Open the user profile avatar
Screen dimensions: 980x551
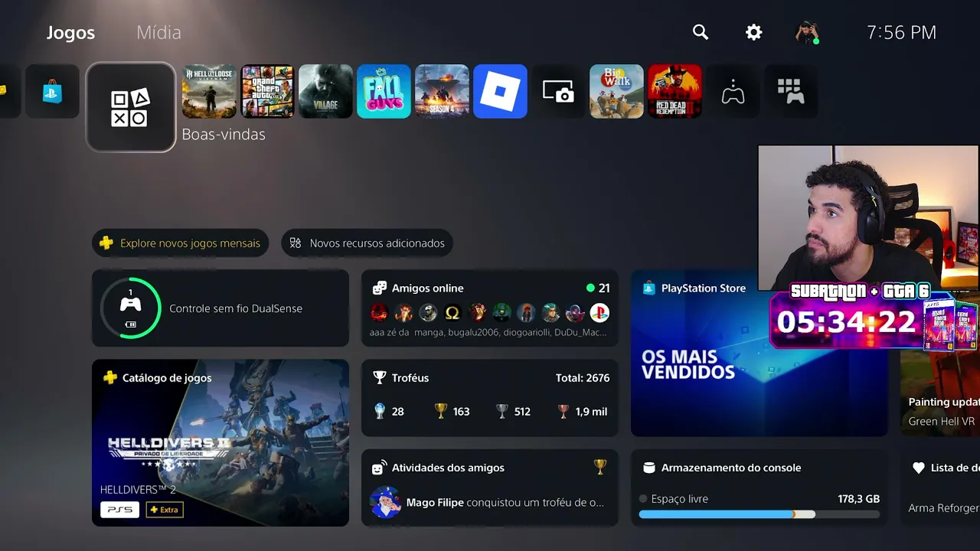(807, 32)
